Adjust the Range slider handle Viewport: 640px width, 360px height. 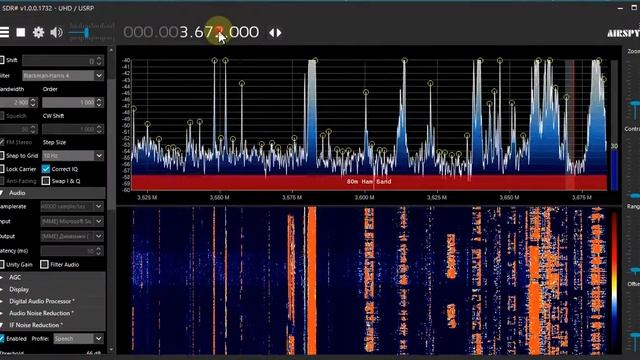click(634, 270)
